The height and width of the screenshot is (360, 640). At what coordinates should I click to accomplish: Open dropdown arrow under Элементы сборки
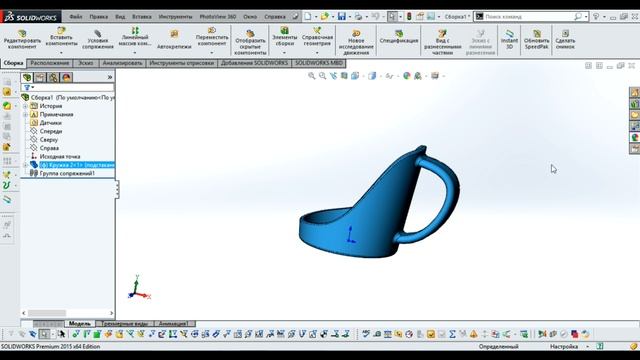(x=284, y=53)
